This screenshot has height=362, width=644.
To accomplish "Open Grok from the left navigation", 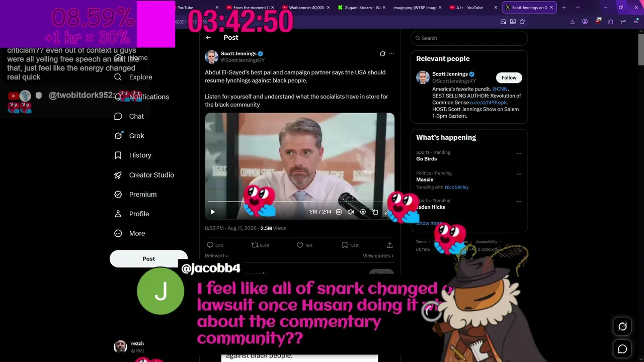I will pyautogui.click(x=129, y=136).
